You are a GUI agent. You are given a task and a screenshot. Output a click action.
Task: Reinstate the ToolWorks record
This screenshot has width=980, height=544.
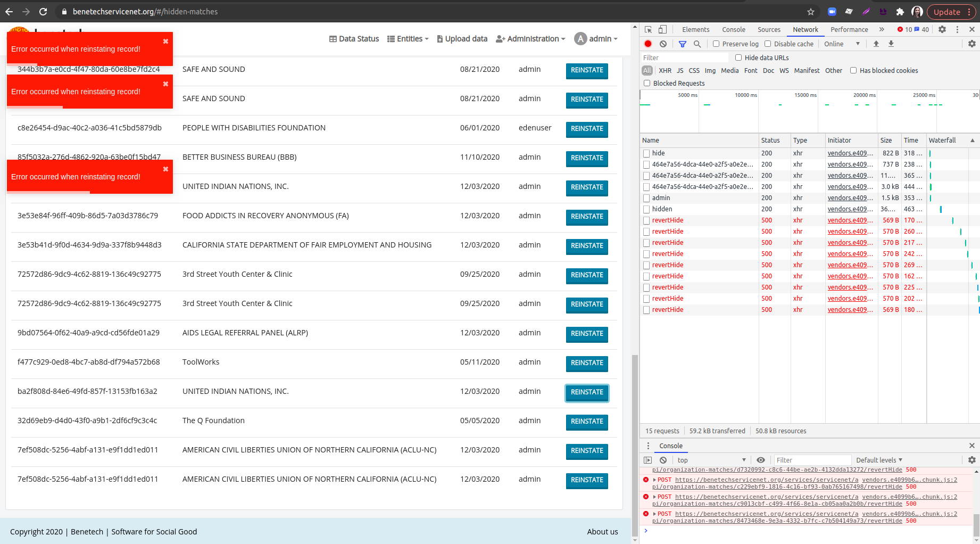587,364
